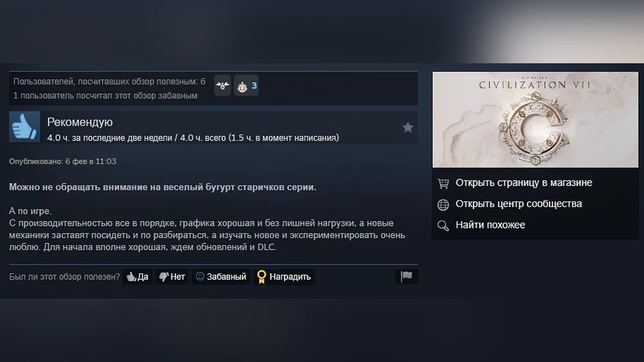The image size is (644, 362).
Task: Click the bold first line of review text
Action: click(x=163, y=187)
